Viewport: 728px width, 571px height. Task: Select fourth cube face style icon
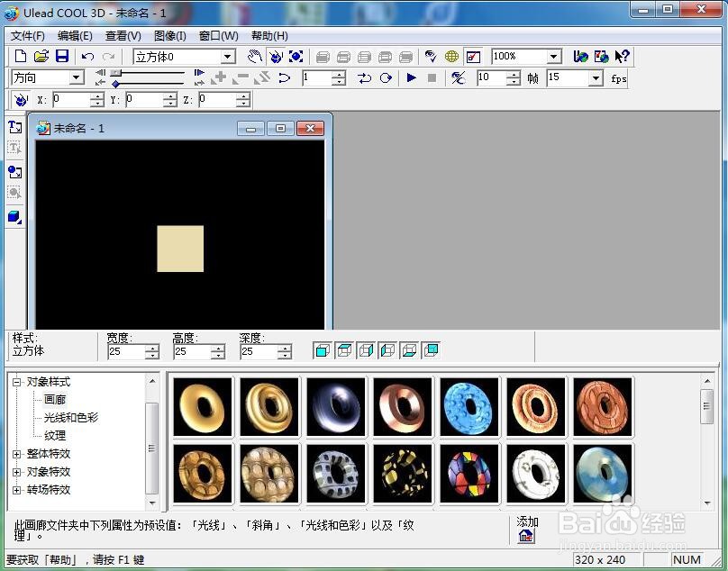pos(387,350)
